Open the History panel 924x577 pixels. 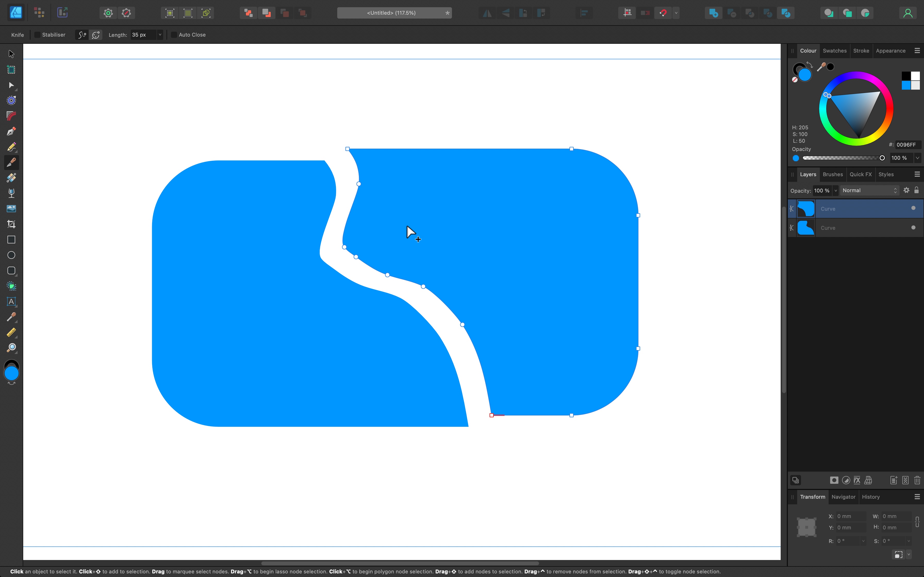871,497
